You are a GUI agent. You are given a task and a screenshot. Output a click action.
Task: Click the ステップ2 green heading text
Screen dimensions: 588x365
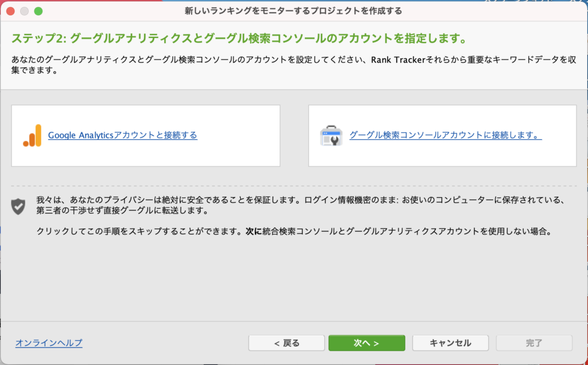tap(239, 39)
